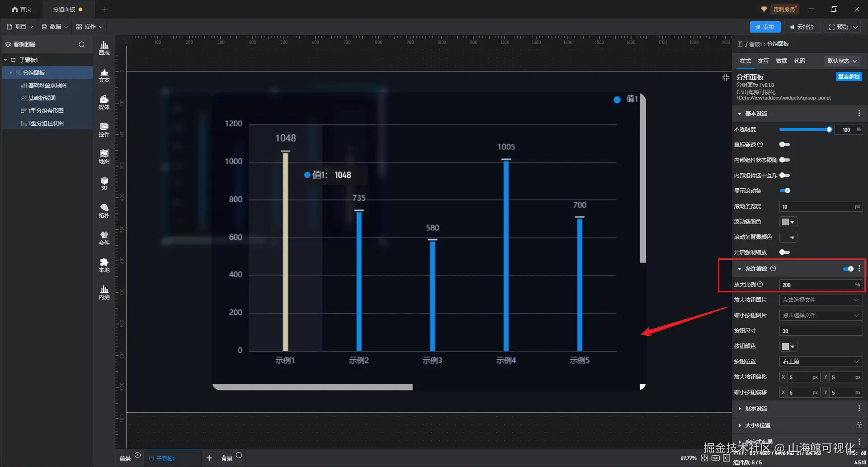Disable the 允许缩放 switch
The image size is (868, 467).
[848, 269]
